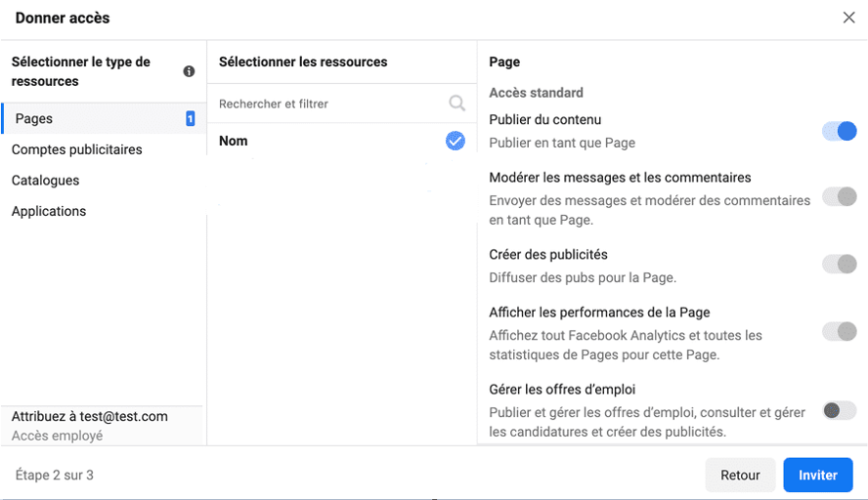Select the Pages resource type
Screen dimensions: 868x500
click(104, 118)
